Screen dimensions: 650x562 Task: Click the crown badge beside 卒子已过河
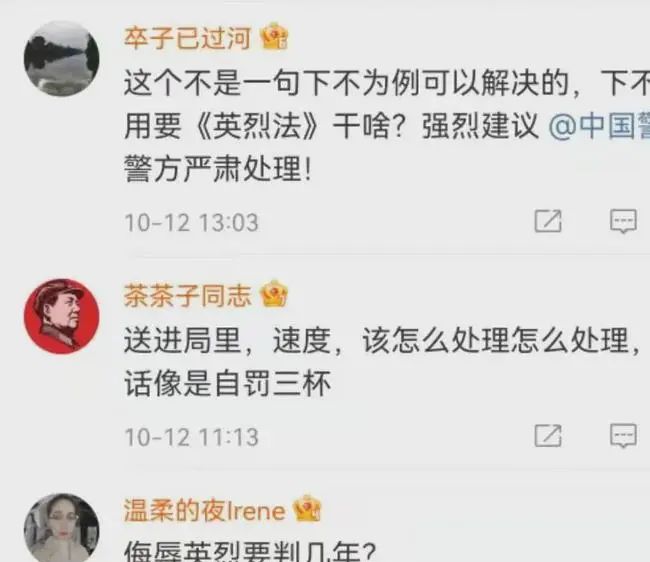point(274,37)
